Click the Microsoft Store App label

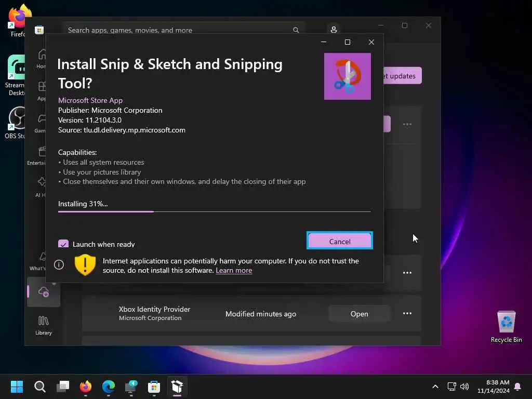pos(90,100)
